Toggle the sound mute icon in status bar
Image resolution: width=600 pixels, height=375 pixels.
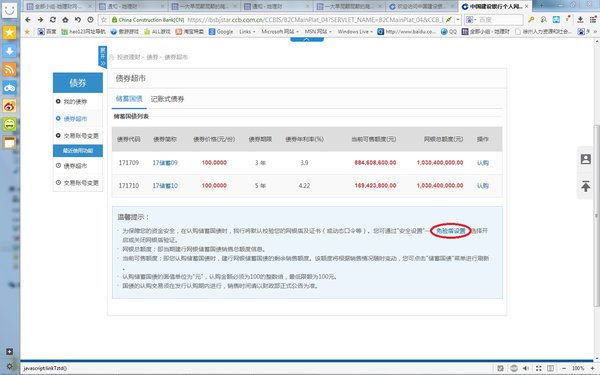pos(526,368)
